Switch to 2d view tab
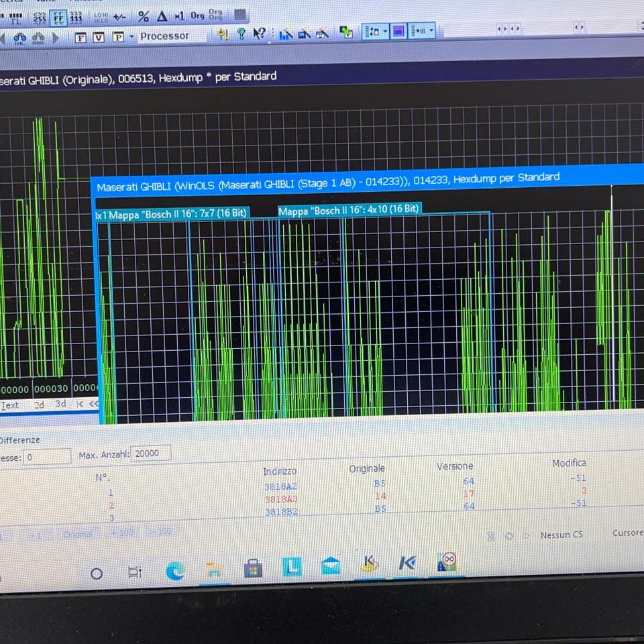This screenshot has width=644, height=644. pyautogui.click(x=39, y=405)
